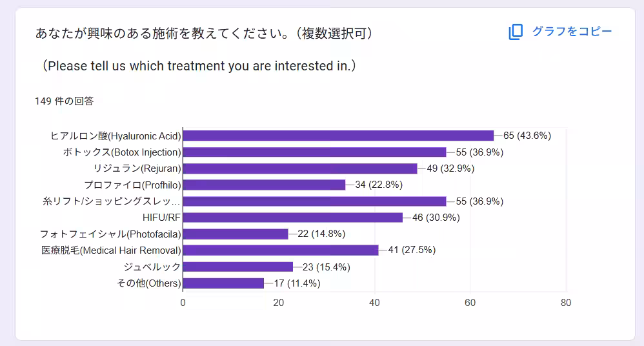This screenshot has height=346, width=644.
Task: Click the 149 件の回答 response count
Action: point(64,101)
